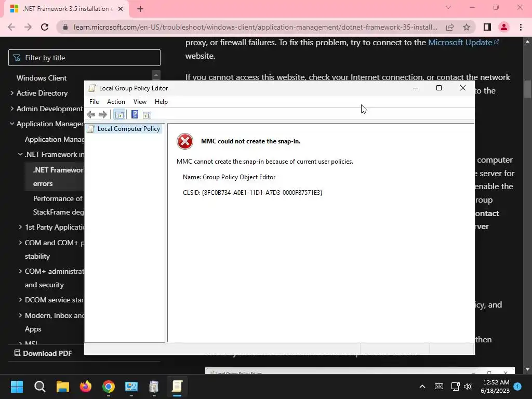Maximize the Local Group Policy Editor window
The image size is (532, 399).
coord(438,88)
